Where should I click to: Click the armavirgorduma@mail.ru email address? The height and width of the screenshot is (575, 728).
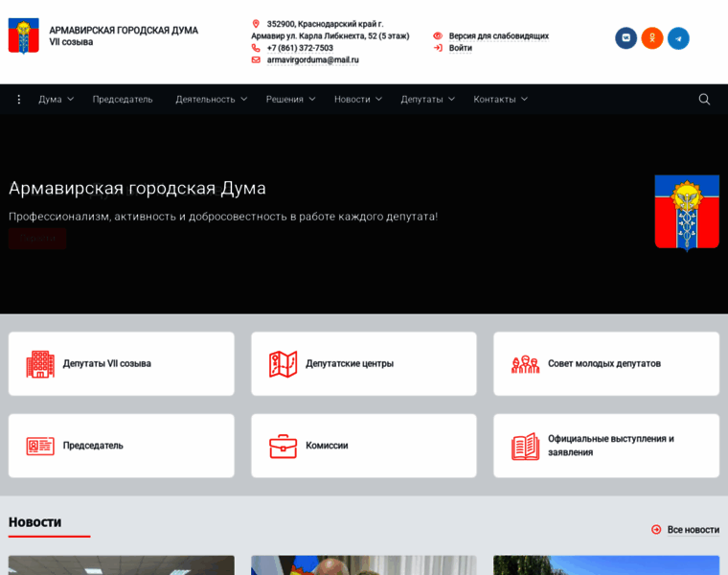pyautogui.click(x=312, y=59)
